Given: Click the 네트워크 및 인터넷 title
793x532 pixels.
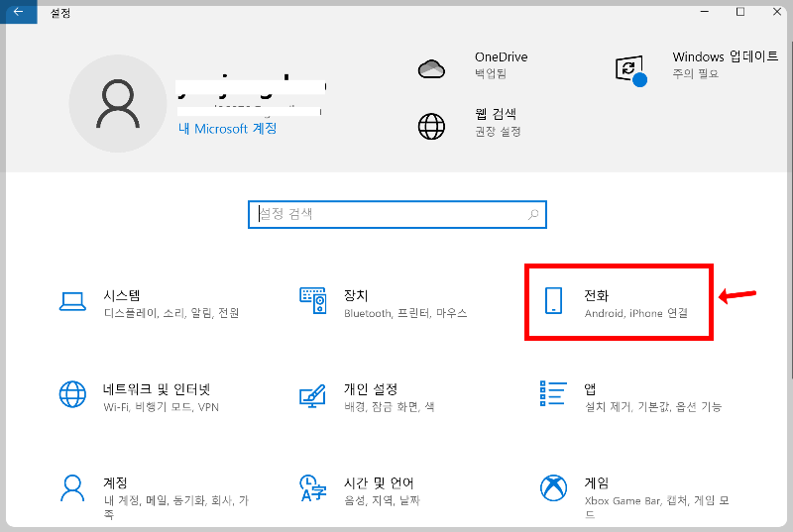Looking at the screenshot, I should click(x=157, y=389).
